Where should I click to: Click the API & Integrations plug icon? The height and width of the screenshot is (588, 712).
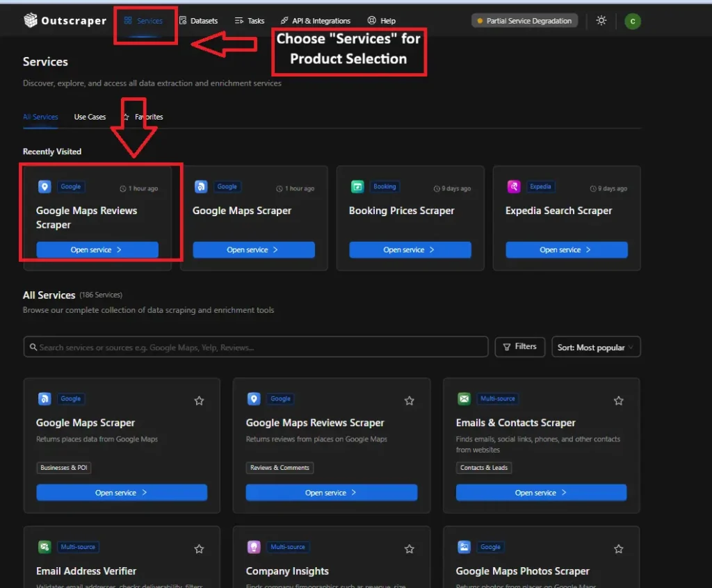284,20
